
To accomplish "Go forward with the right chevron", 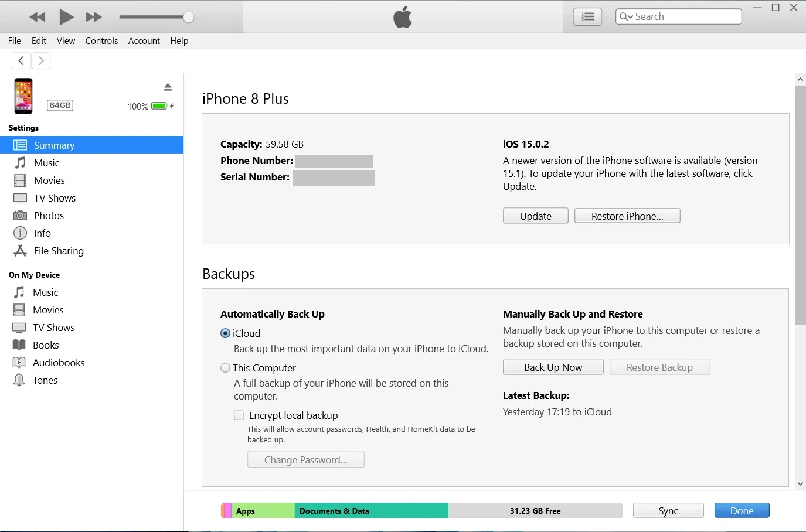I will pos(40,60).
